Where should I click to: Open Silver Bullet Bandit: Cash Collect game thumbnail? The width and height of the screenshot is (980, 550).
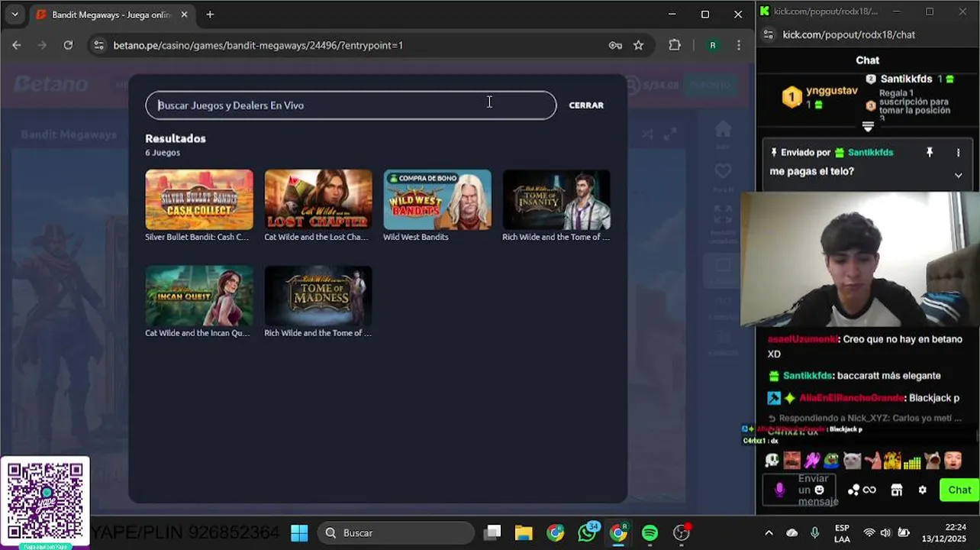[x=199, y=199]
